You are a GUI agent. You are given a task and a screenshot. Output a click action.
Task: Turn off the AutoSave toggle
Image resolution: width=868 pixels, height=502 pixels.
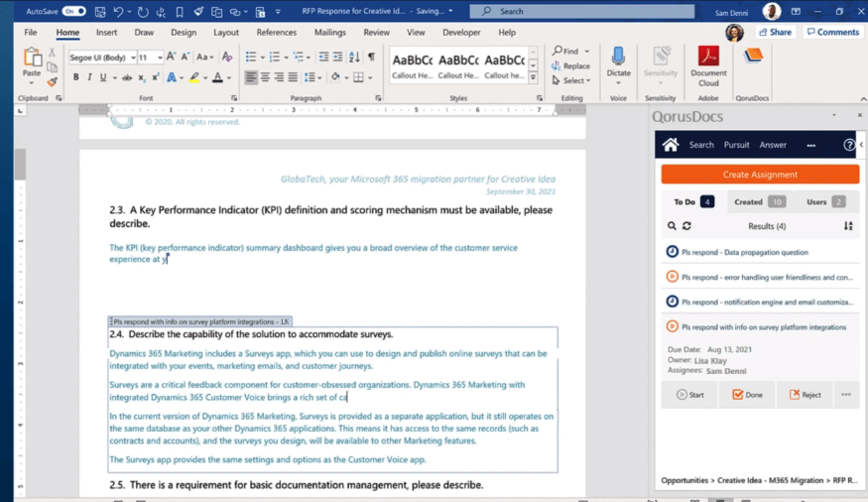click(x=73, y=11)
